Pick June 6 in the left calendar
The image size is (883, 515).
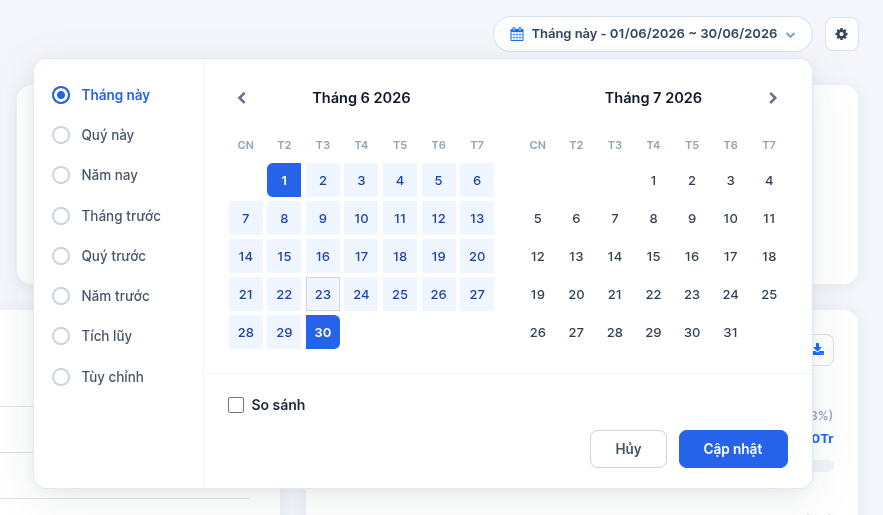coord(477,180)
